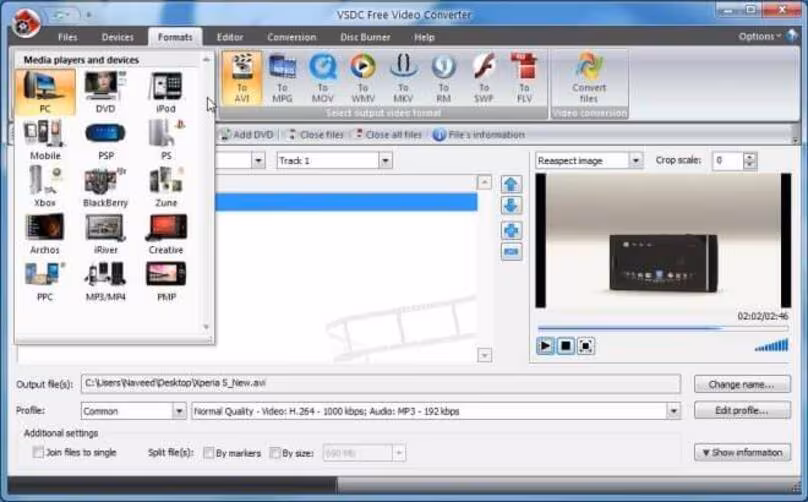Open the Files tab

tap(68, 37)
